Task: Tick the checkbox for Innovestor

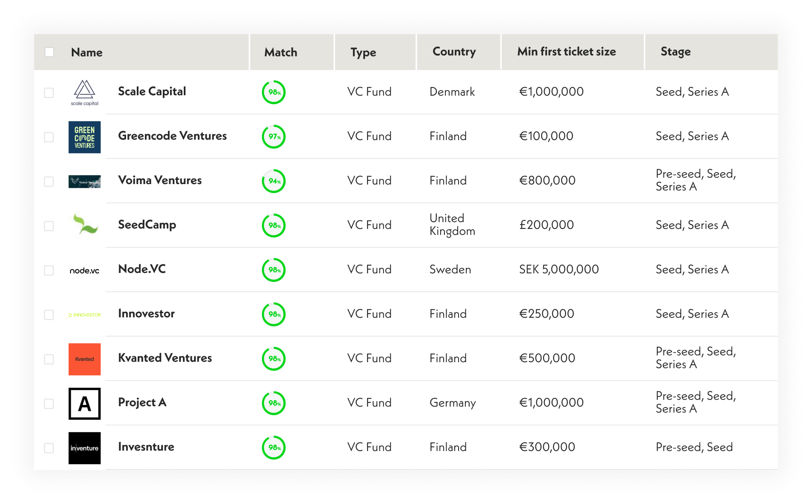Action: coord(49,315)
